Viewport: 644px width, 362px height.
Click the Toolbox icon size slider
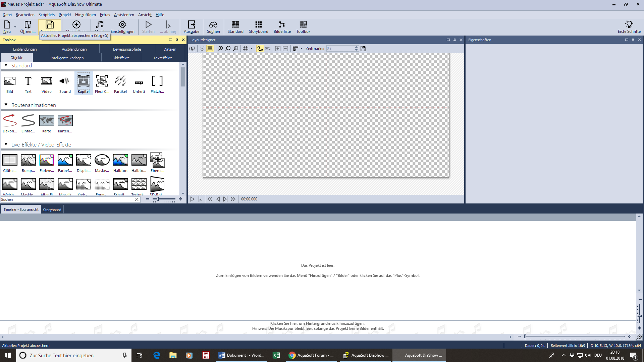click(x=158, y=199)
